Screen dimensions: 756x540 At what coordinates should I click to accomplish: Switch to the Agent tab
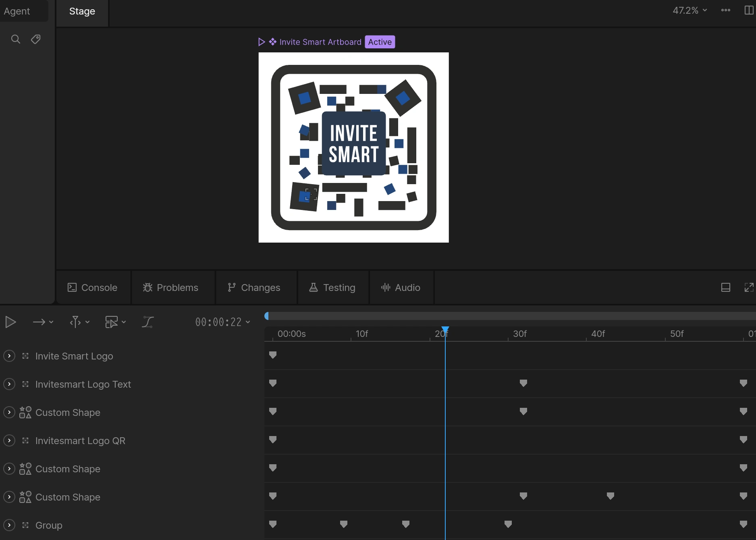17,11
